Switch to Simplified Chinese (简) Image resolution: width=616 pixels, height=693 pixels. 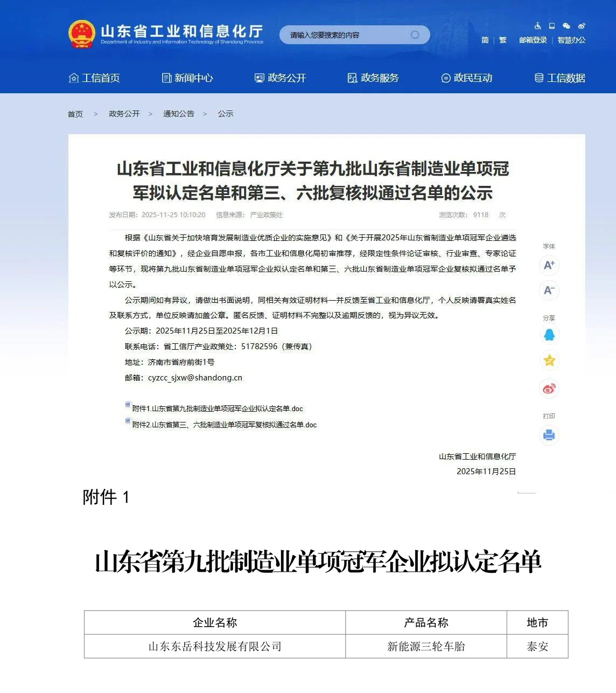pyautogui.click(x=485, y=40)
